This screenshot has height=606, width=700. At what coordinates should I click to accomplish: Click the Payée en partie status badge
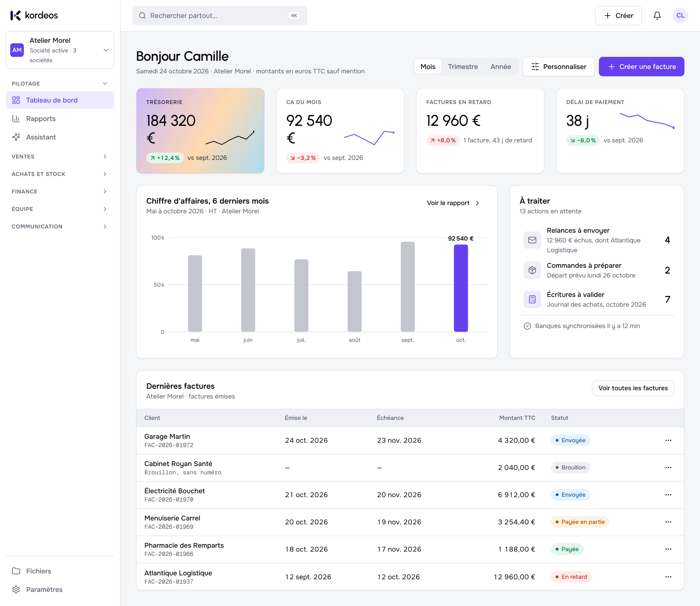click(580, 522)
